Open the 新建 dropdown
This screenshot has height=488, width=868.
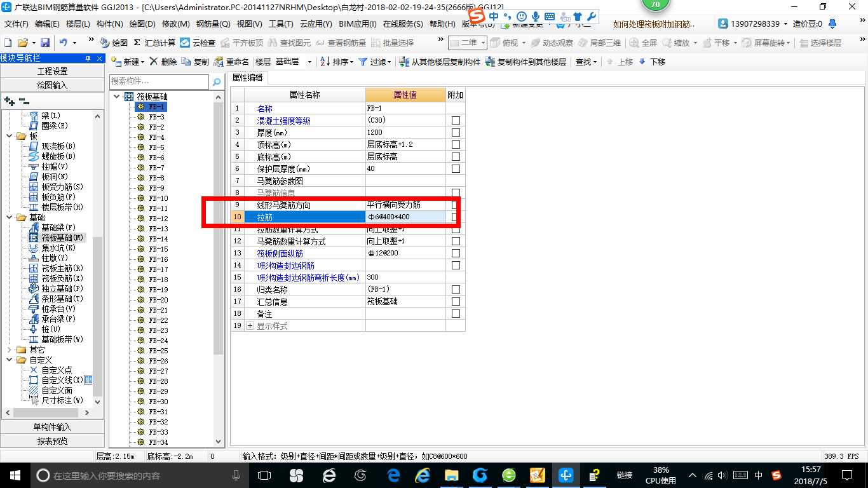click(143, 62)
